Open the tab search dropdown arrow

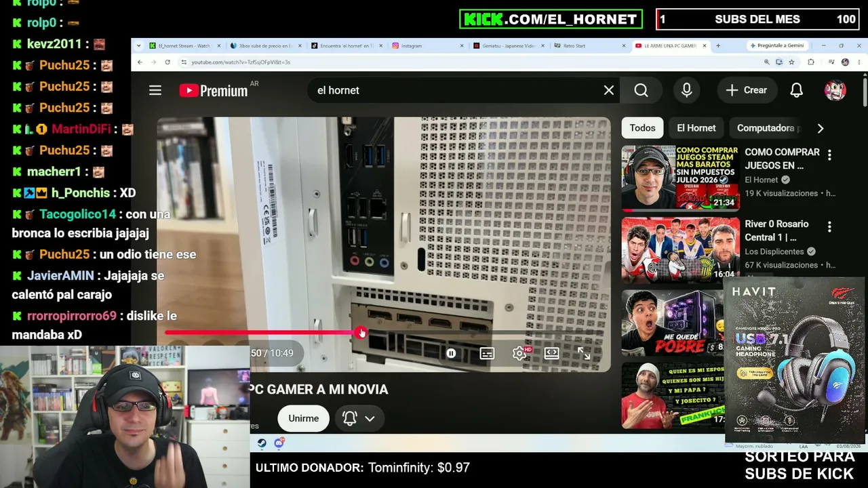click(139, 46)
